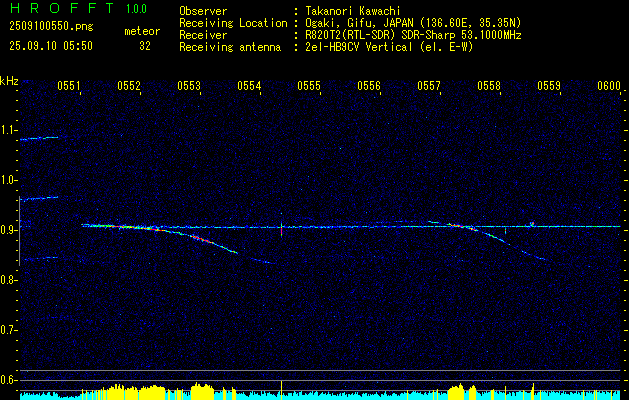Click receiver R820T2(RTL-SDR) SDR-Sharp text
This screenshot has height=400, width=629.
(413, 35)
